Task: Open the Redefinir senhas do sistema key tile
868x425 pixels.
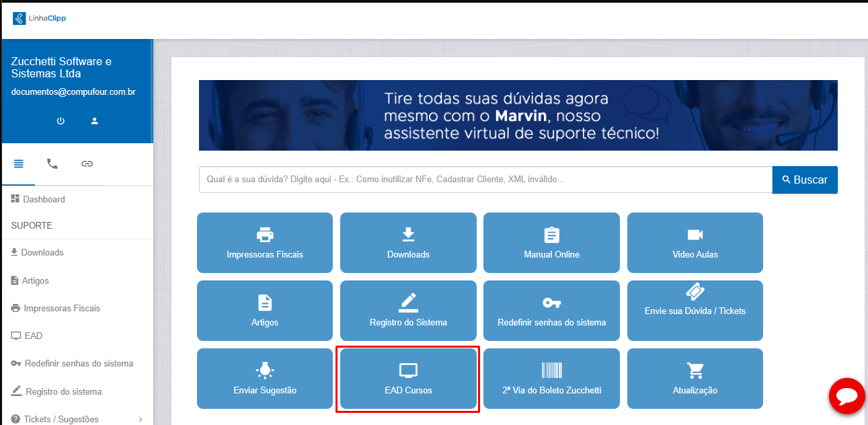Action: tap(551, 311)
